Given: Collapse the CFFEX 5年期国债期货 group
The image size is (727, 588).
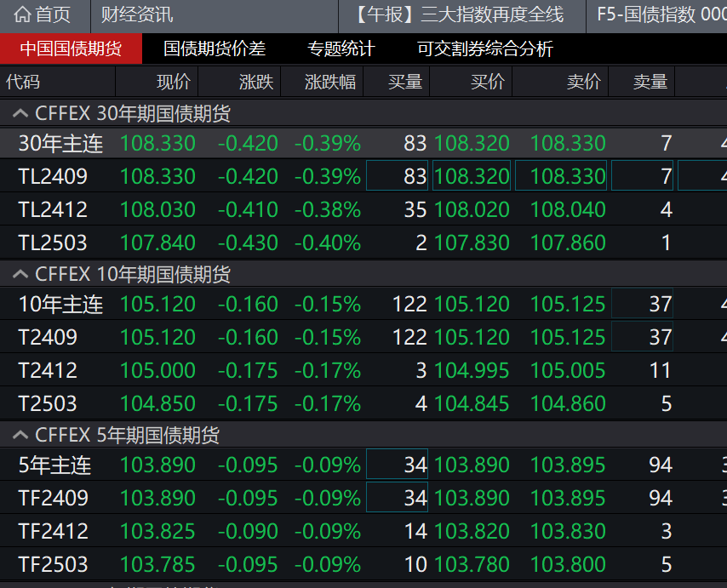Looking at the screenshot, I should 20,435.
